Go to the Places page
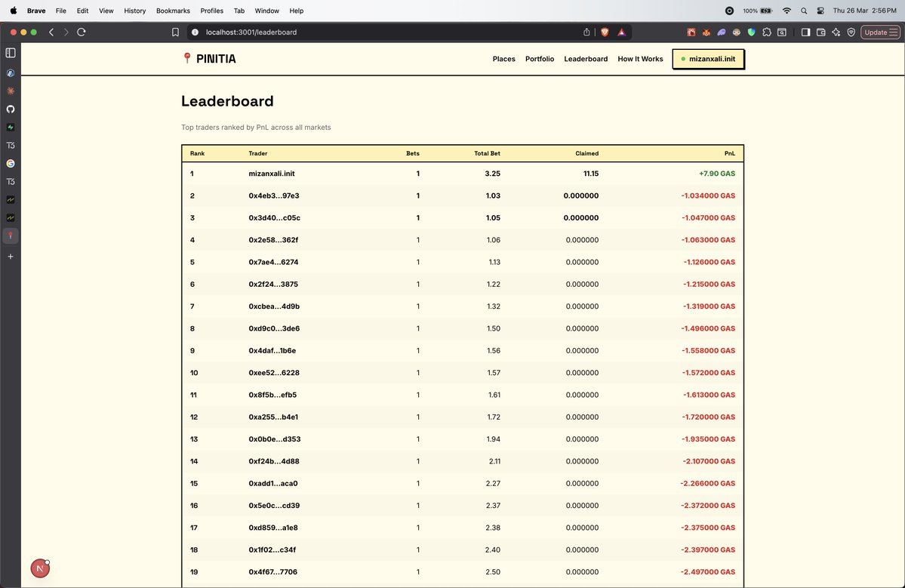Viewport: 905px width, 588px height. point(504,59)
